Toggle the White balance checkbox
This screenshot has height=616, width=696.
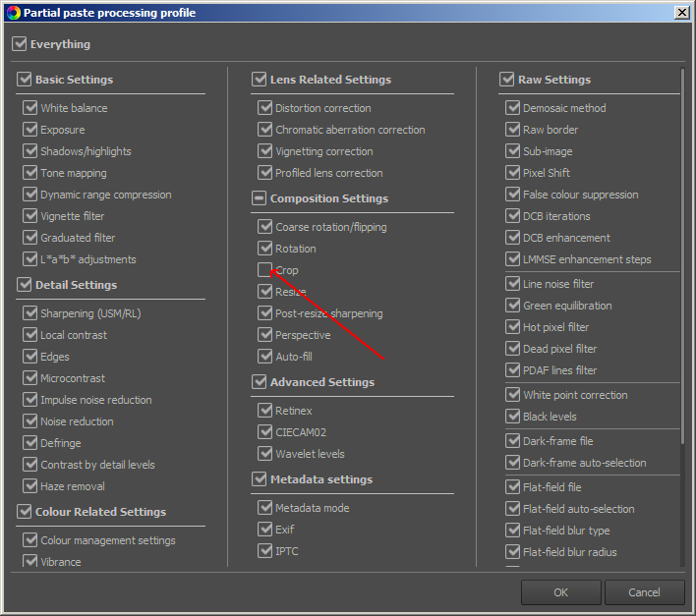pyautogui.click(x=30, y=107)
